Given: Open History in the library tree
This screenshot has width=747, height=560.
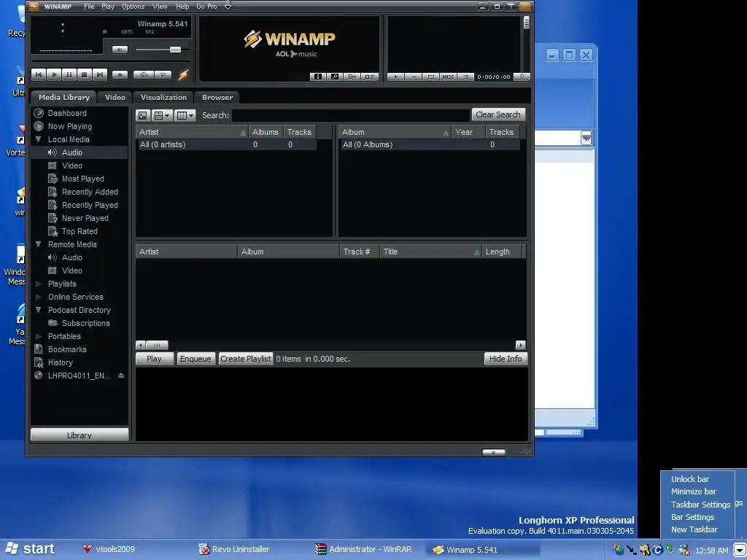Looking at the screenshot, I should tap(60, 362).
